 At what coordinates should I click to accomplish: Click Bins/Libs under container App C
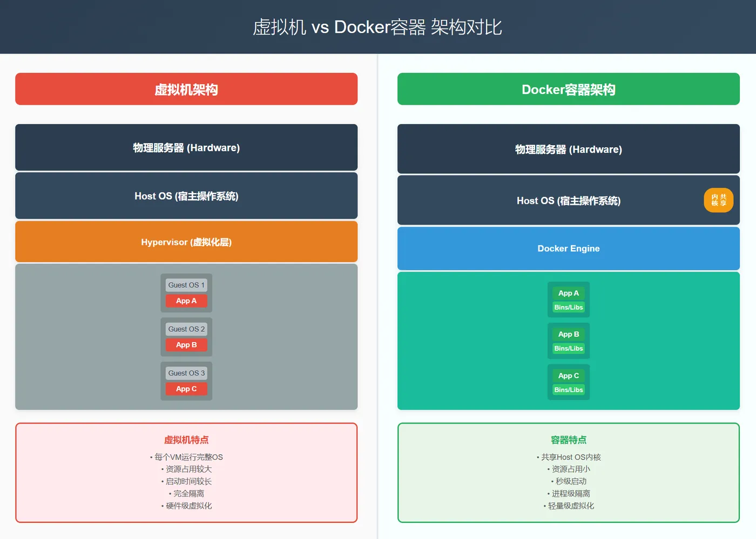click(x=569, y=390)
